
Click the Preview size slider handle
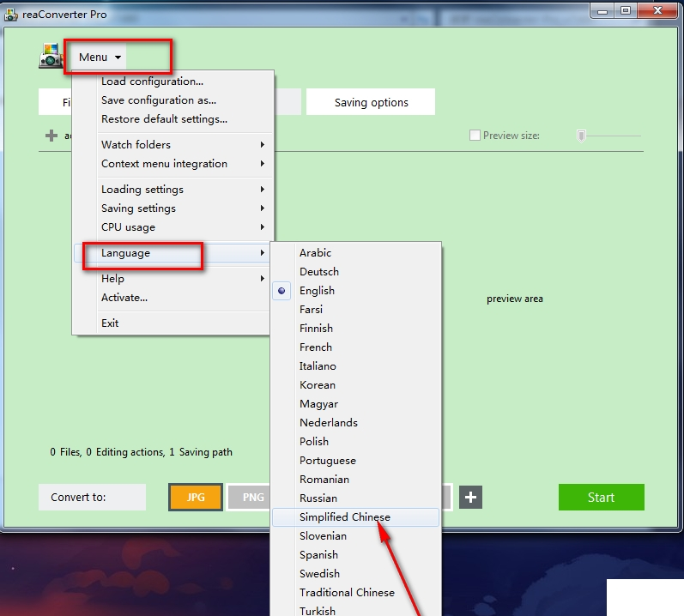(581, 136)
